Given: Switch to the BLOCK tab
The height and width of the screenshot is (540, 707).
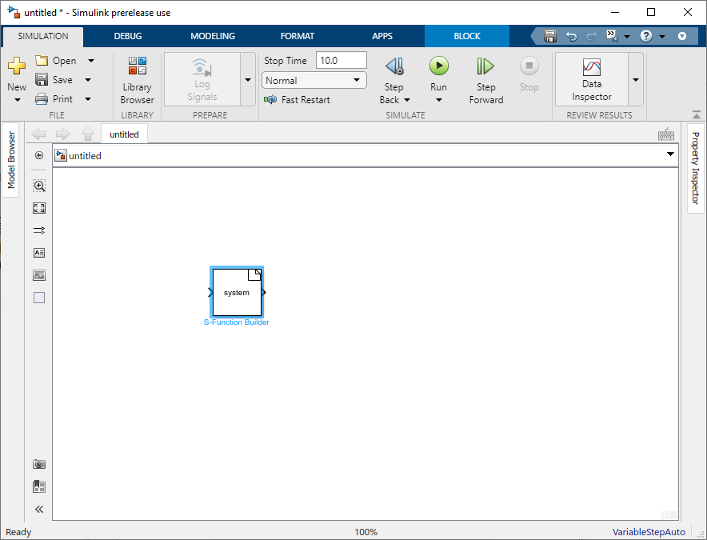Looking at the screenshot, I should [x=467, y=36].
